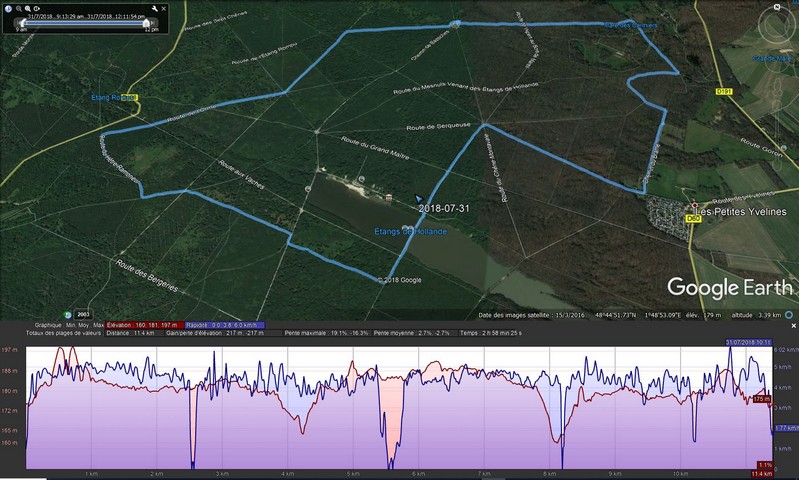Click the Les Petites Yvelines place label

[740, 211]
